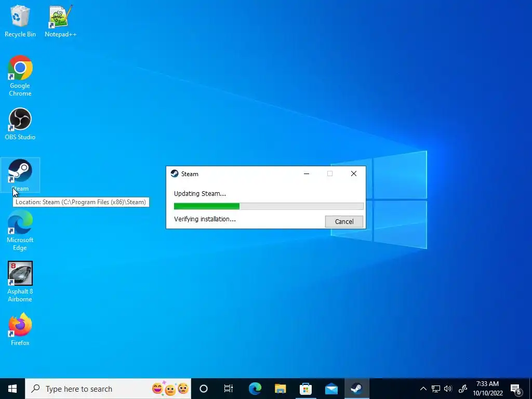Select the Recycle Bin desktop icon
532x399 pixels.
click(20, 21)
